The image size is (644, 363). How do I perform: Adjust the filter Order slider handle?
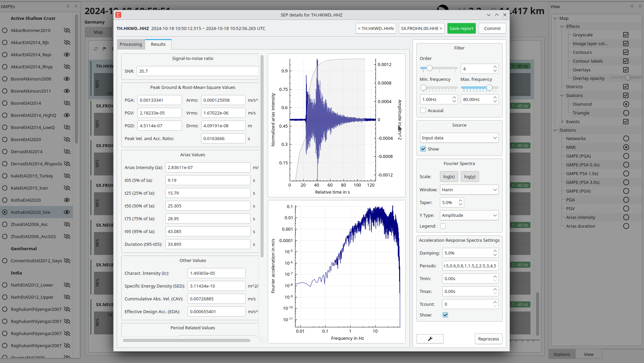[429, 68]
